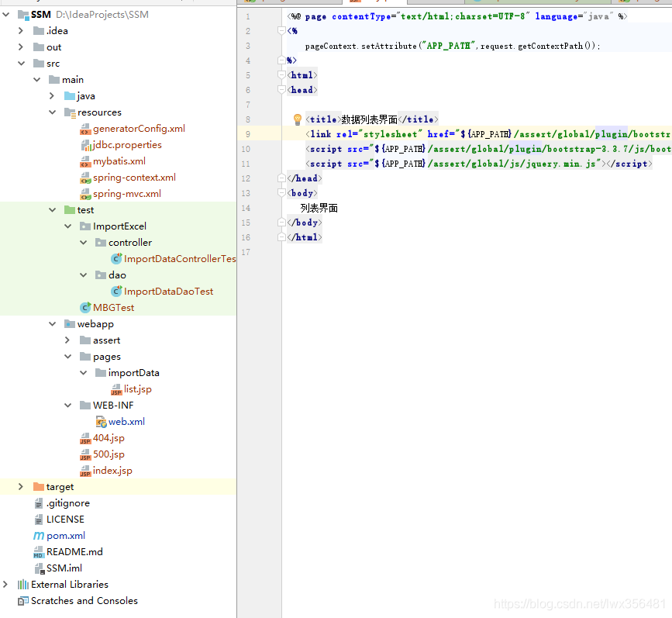This screenshot has width=672, height=618.
Task: Collapse the SSM project root node
Action: click(6, 15)
